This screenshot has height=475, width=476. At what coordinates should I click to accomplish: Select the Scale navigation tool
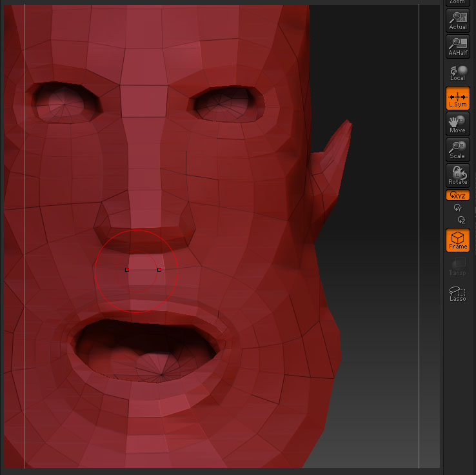(458, 150)
